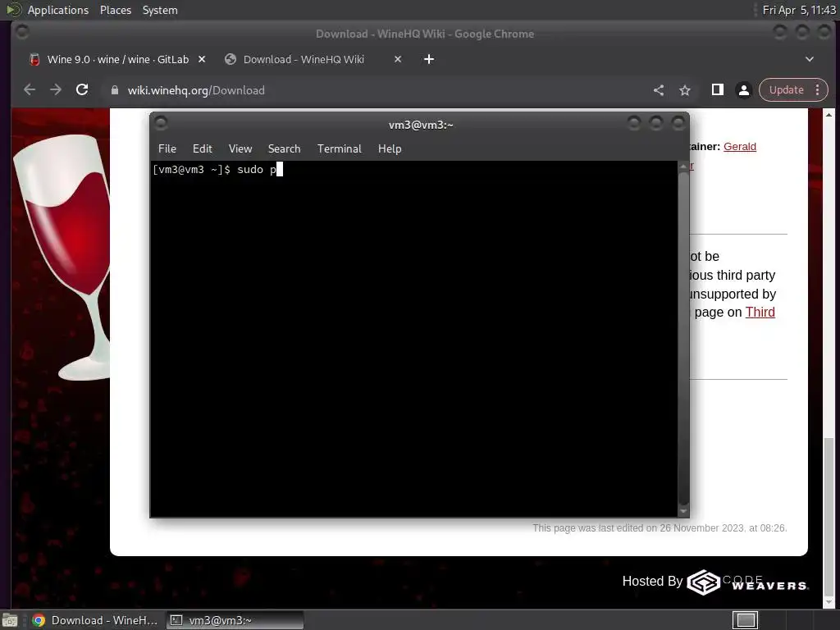Open Chrome three-dot menu
Image resolution: width=840 pixels, height=630 pixels.
[x=818, y=90]
